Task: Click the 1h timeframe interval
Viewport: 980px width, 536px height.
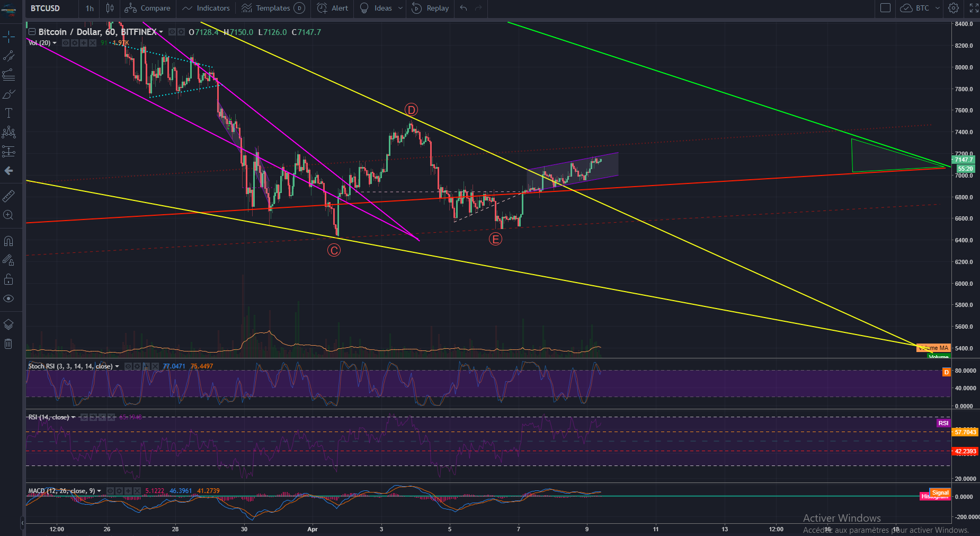Action: (x=90, y=8)
